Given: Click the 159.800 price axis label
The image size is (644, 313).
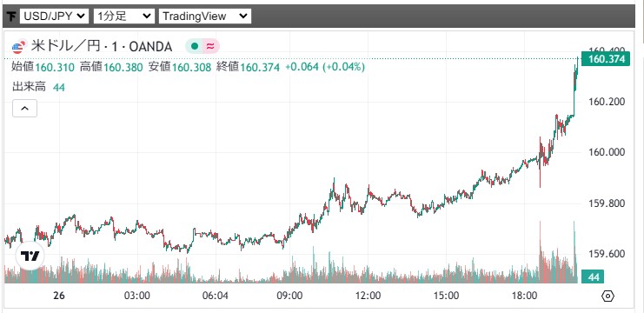Looking at the screenshot, I should (606, 203).
